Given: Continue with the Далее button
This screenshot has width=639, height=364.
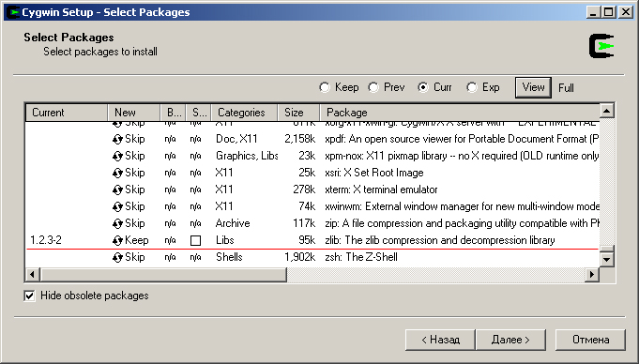Looking at the screenshot, I should coord(510,340).
